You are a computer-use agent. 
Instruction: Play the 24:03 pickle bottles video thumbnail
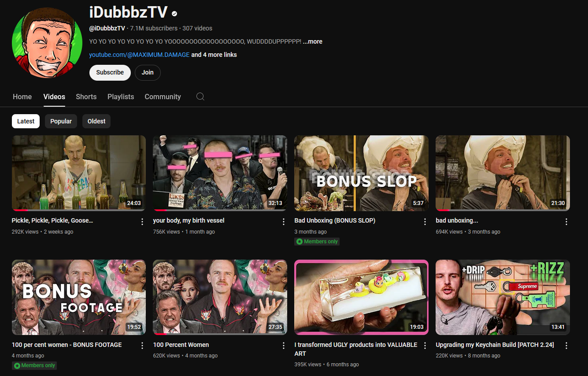coord(79,173)
